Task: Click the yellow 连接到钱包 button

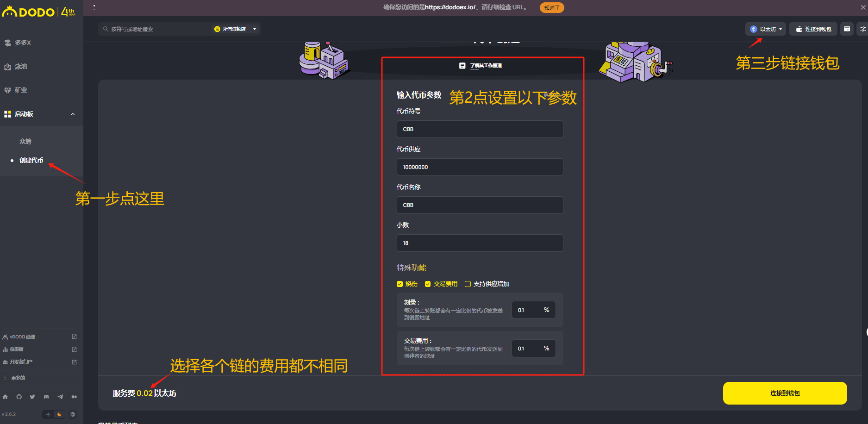Action: tap(785, 393)
